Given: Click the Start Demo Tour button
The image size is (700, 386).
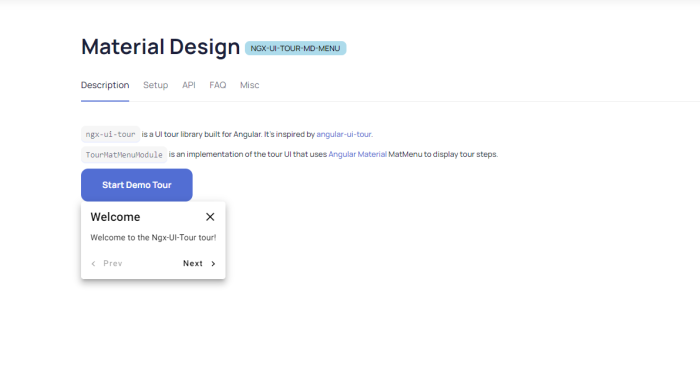Looking at the screenshot, I should pos(137,185).
